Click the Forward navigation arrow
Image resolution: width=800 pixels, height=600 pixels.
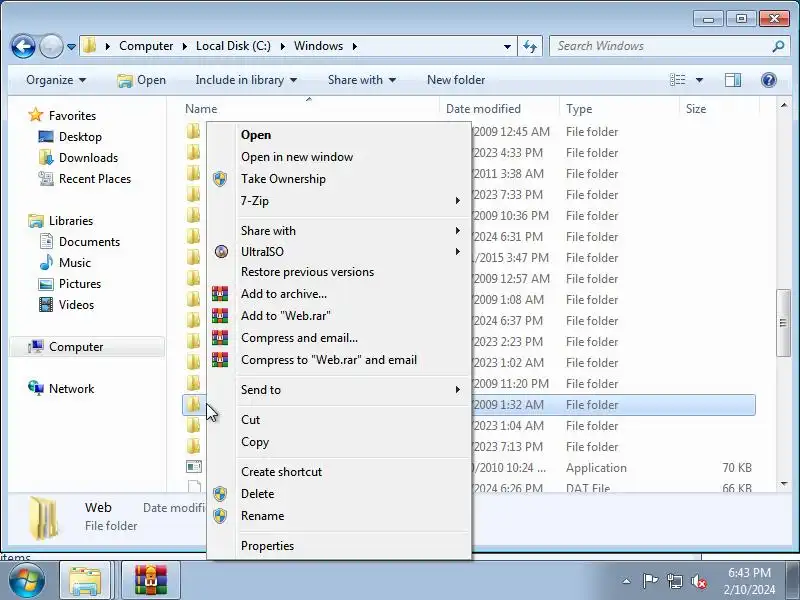pyautogui.click(x=51, y=46)
